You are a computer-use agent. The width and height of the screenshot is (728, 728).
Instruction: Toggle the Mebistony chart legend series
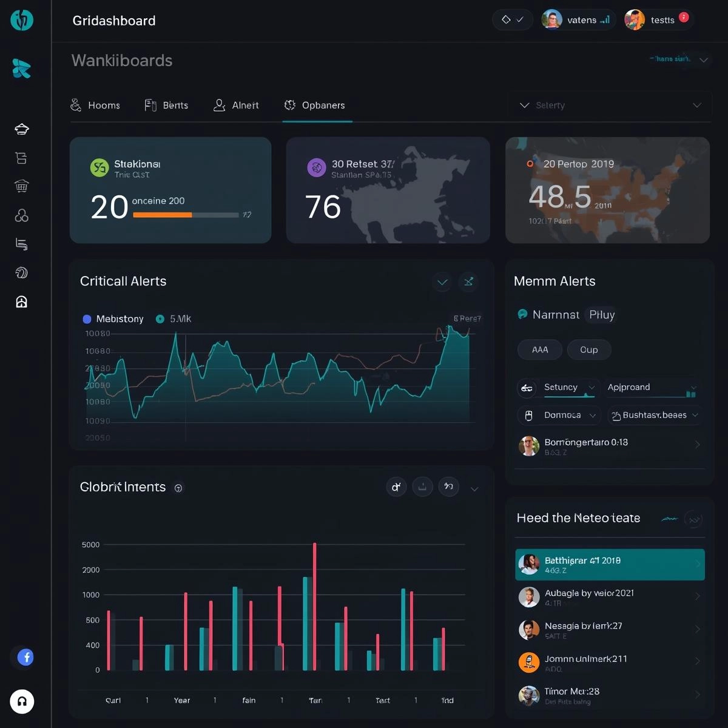[x=113, y=319]
